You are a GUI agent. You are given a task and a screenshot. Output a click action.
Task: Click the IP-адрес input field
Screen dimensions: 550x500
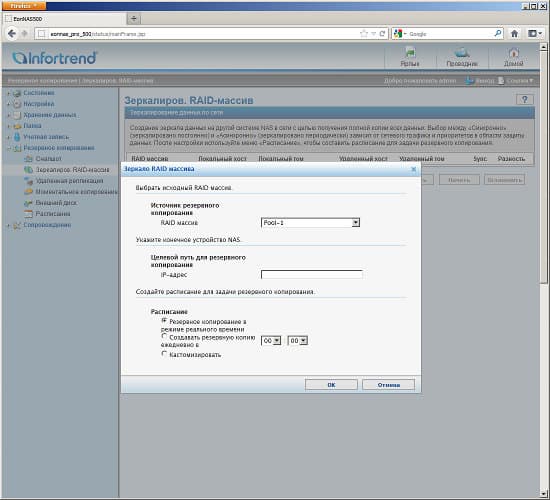point(312,274)
